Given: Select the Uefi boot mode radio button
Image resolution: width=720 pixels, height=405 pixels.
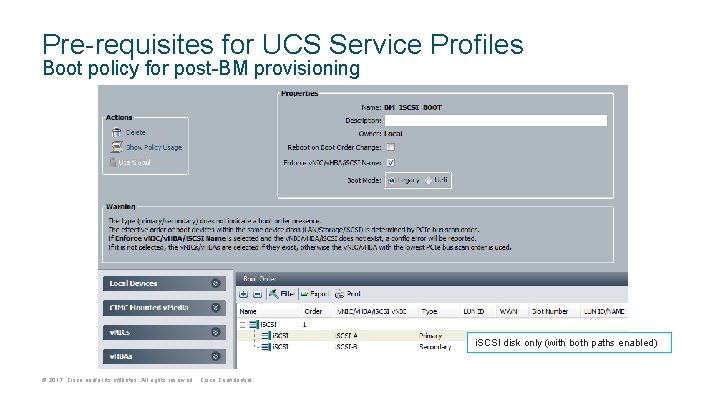Looking at the screenshot, I should click(x=428, y=180).
